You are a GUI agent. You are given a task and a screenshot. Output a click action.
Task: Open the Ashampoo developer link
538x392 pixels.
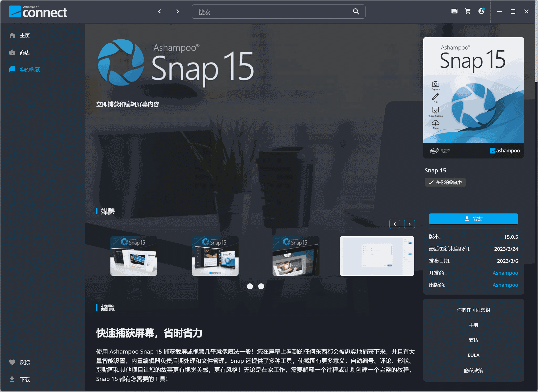pos(505,273)
